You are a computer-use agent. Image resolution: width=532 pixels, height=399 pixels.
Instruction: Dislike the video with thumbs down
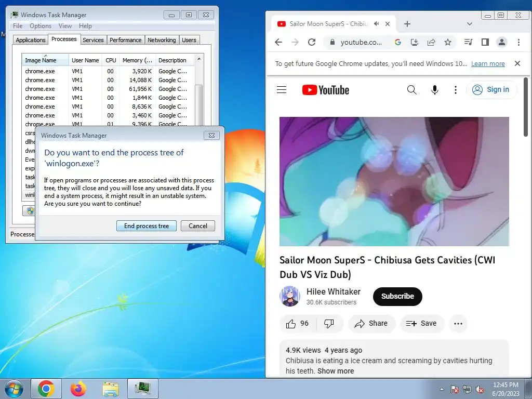point(329,324)
